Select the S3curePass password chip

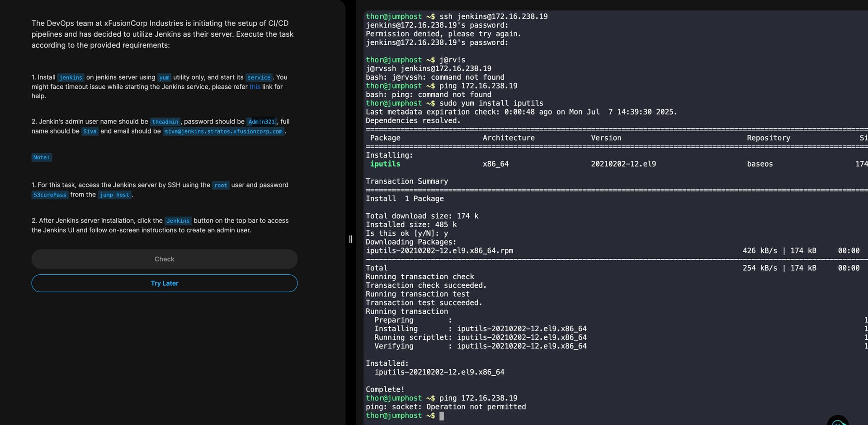click(50, 195)
